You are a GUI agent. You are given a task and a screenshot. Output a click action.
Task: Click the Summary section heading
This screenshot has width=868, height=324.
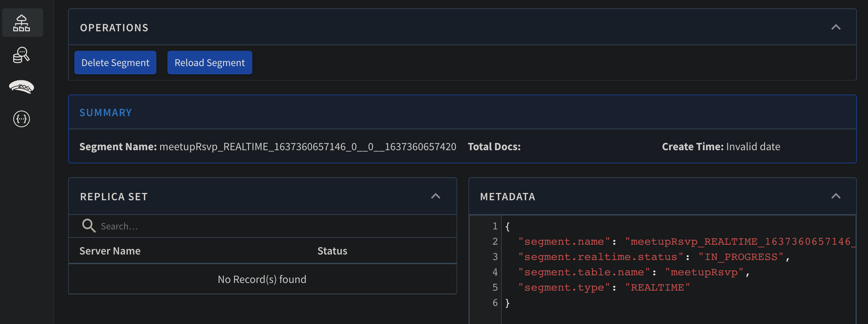tap(106, 113)
